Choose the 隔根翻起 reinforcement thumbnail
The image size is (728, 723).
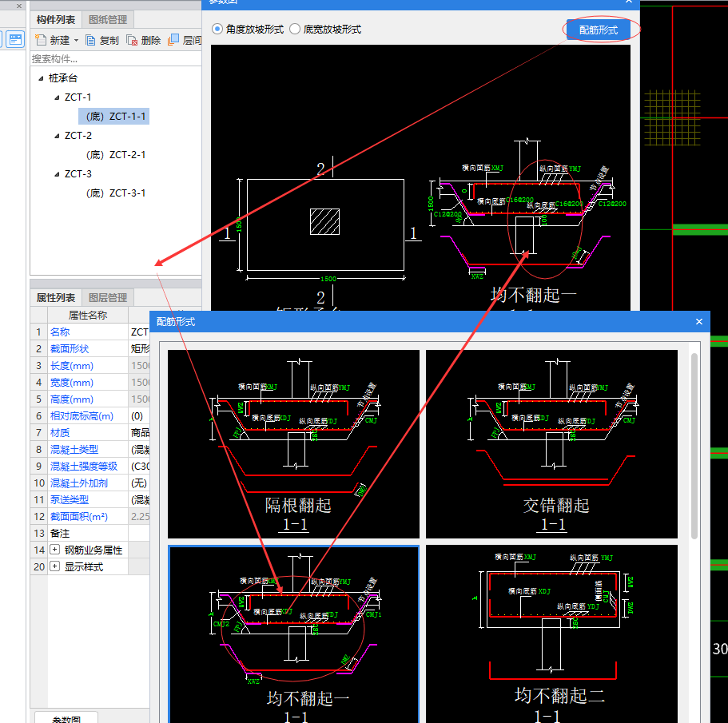293,444
